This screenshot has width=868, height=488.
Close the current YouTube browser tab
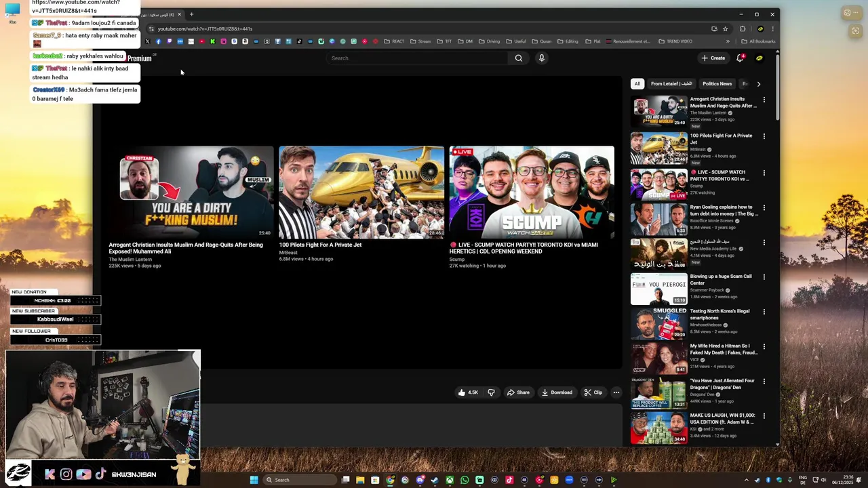point(179,14)
